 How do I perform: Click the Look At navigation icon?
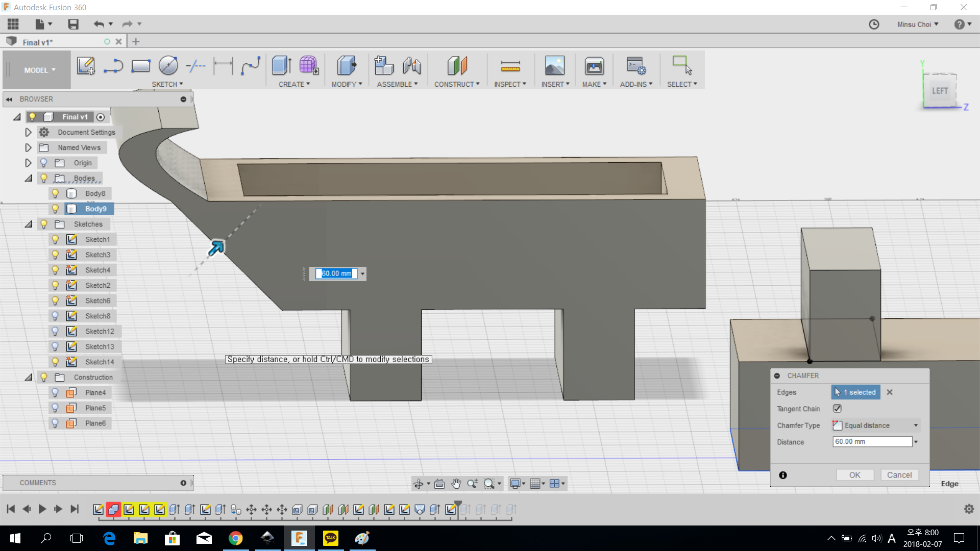[x=439, y=484]
